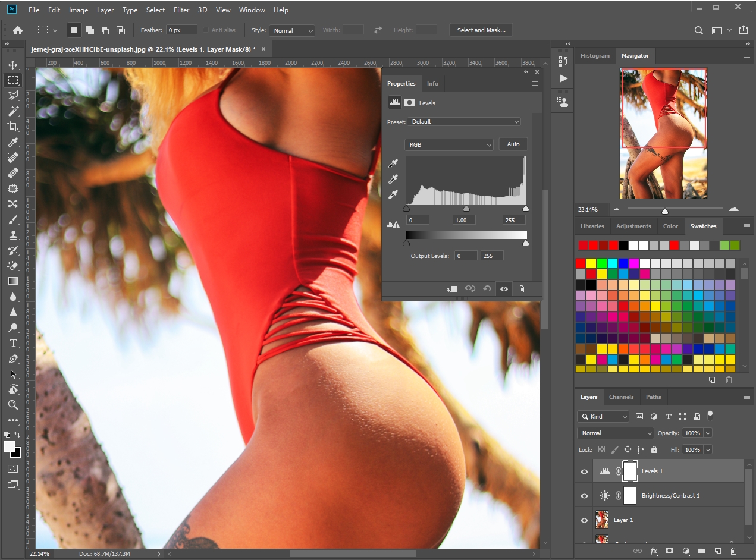
Task: Toggle visibility of the Levels 1 layer
Action: click(584, 471)
